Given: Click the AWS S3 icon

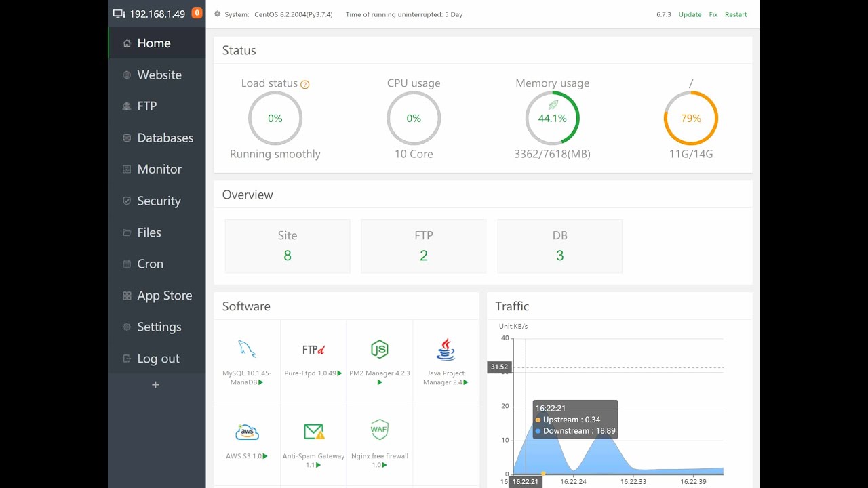Looking at the screenshot, I should tap(247, 432).
